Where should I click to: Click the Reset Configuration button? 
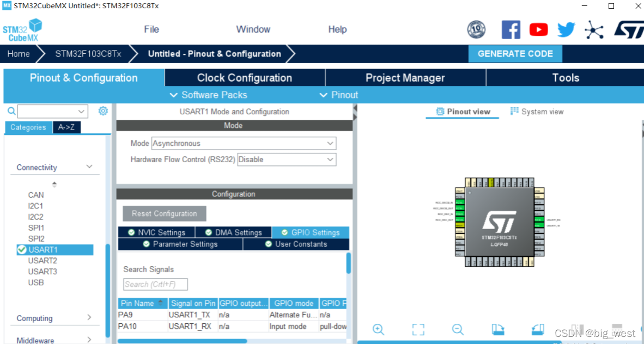coord(165,213)
